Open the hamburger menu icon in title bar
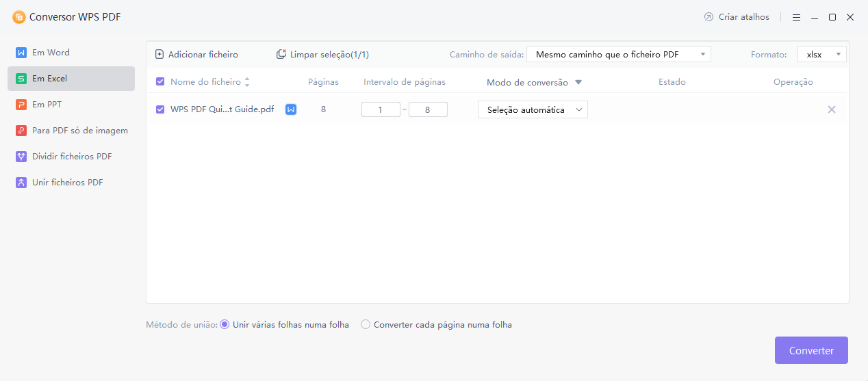Image resolution: width=868 pixels, height=381 pixels. click(x=797, y=17)
